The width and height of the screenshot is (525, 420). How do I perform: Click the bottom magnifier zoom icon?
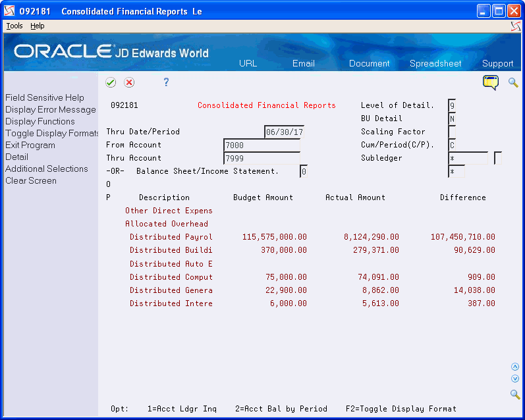(515, 394)
